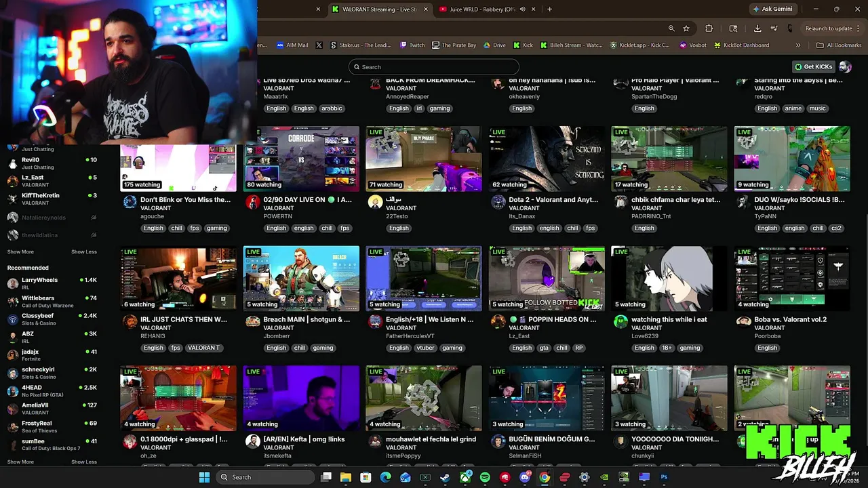Viewport: 868px width, 488px height.
Task: Open the AIM Mail bookmark
Action: [x=292, y=45]
